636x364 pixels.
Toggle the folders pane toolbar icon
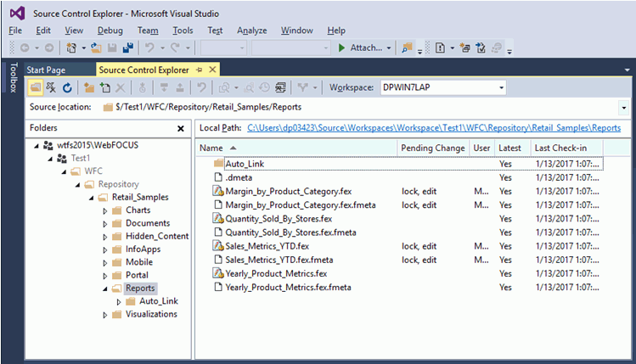[x=35, y=87]
